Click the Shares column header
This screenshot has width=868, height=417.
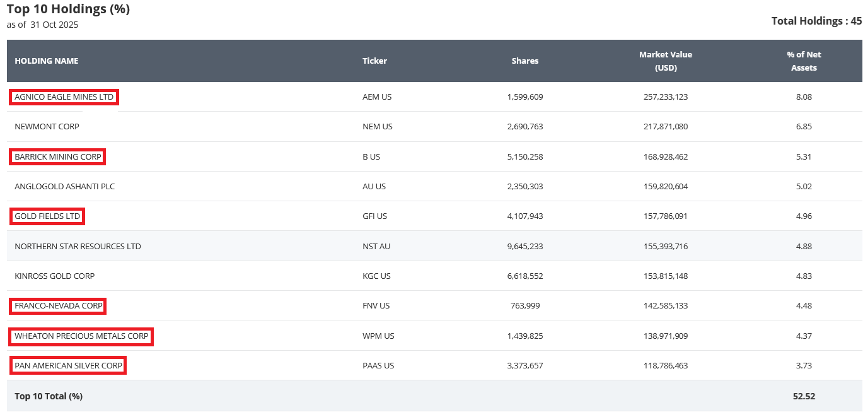click(524, 61)
